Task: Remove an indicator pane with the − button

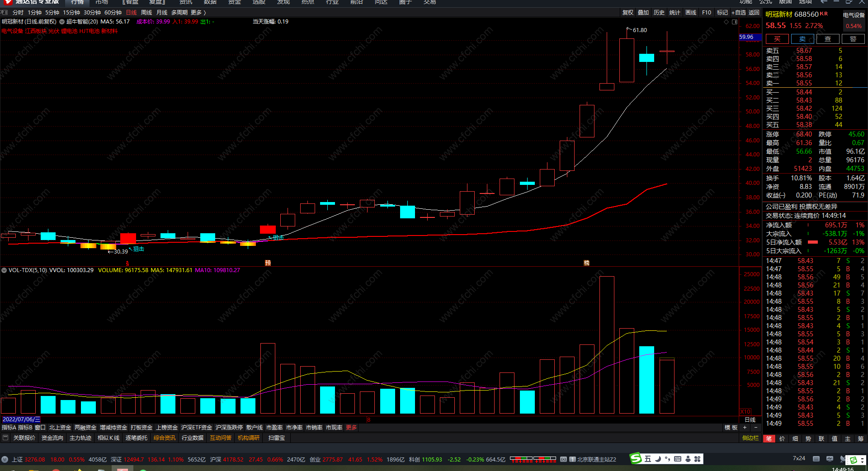Action: click(x=755, y=428)
